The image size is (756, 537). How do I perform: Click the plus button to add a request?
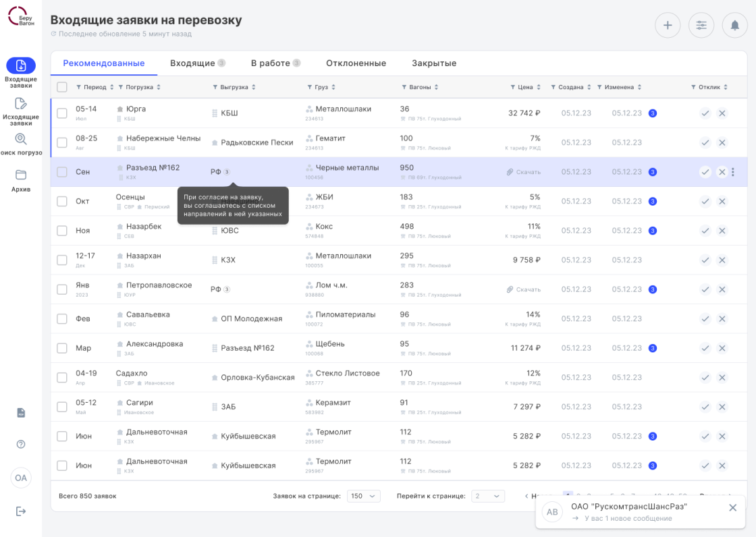(x=668, y=26)
